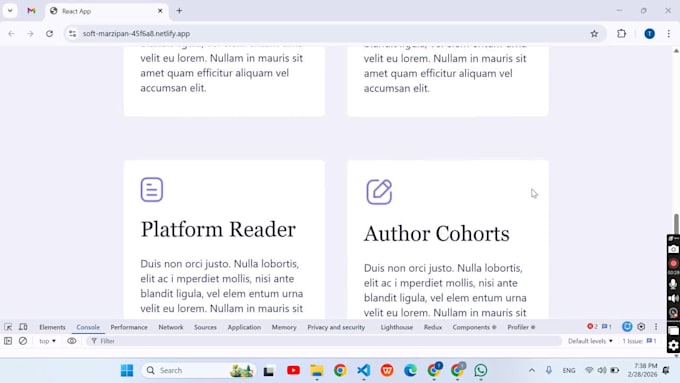This screenshot has height=383, width=680.
Task: Toggle DevTools device toolbar
Action: click(23, 327)
